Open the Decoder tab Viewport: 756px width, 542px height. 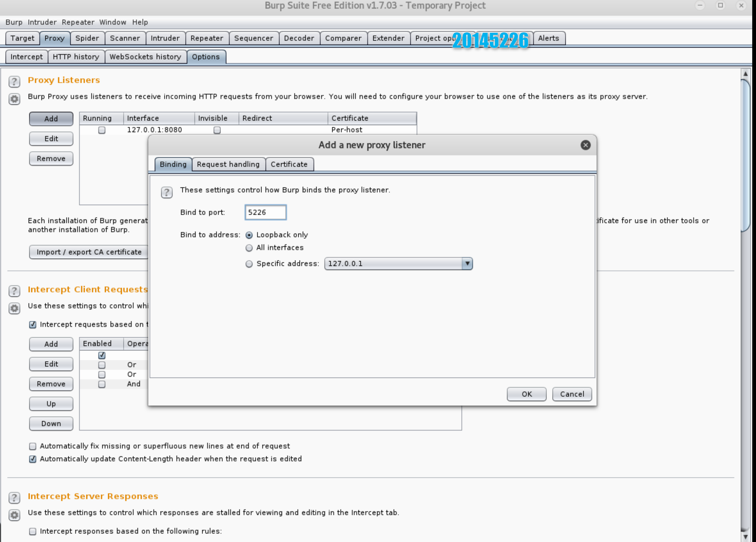click(x=299, y=38)
